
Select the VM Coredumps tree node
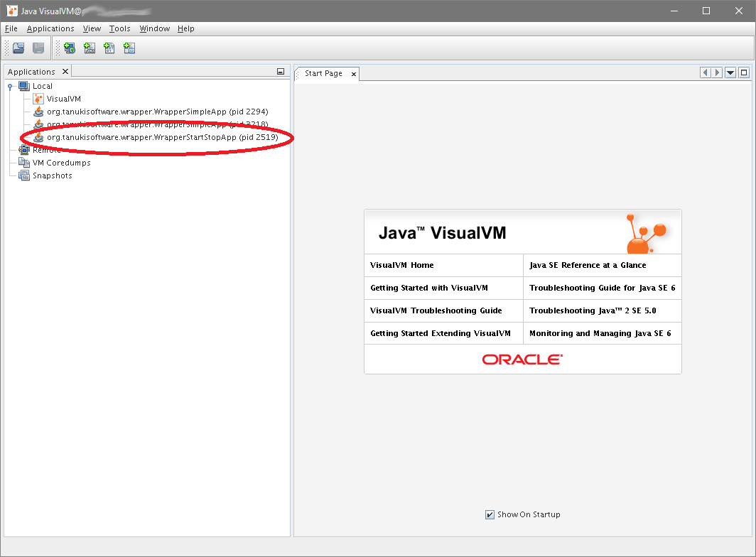click(61, 163)
